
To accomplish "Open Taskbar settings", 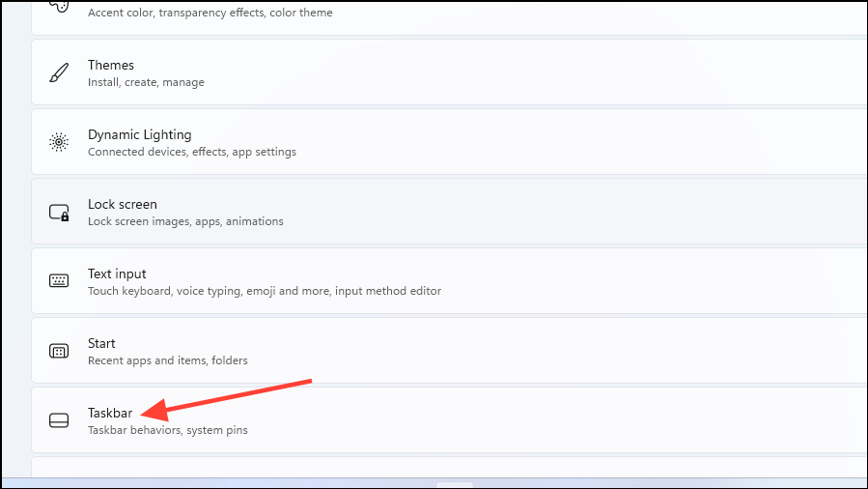I will pyautogui.click(x=450, y=420).
